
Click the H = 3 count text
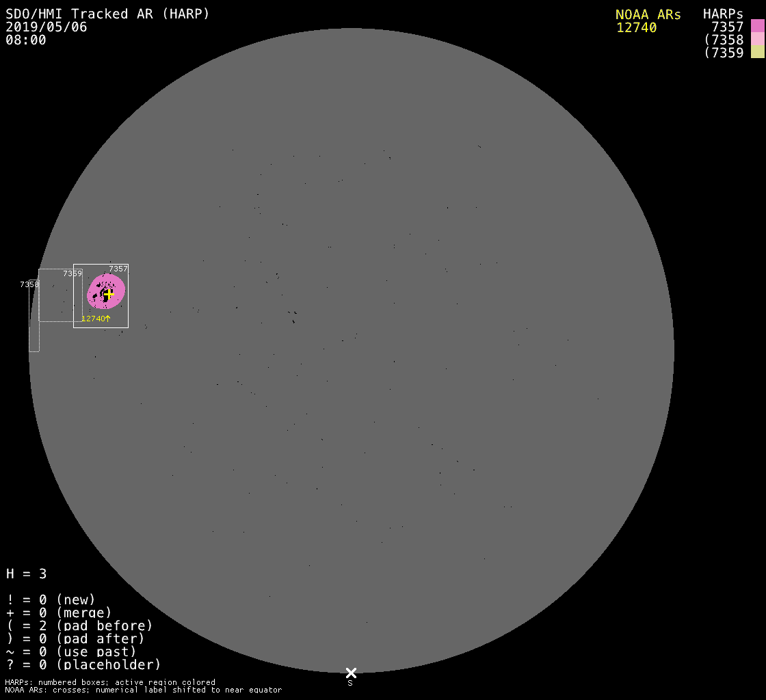click(x=27, y=574)
